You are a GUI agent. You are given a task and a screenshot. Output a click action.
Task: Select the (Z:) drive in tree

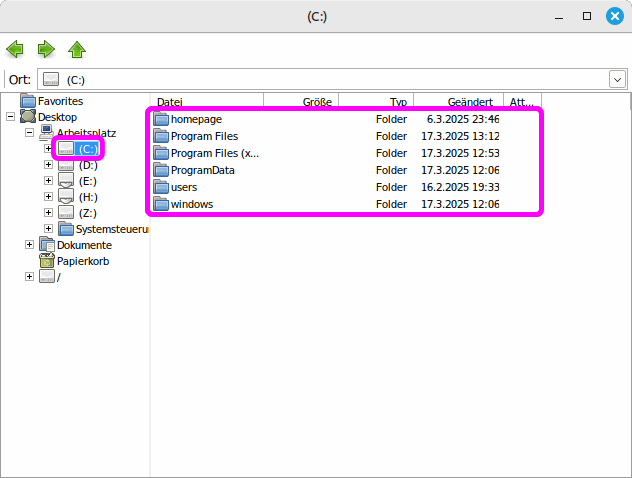87,213
